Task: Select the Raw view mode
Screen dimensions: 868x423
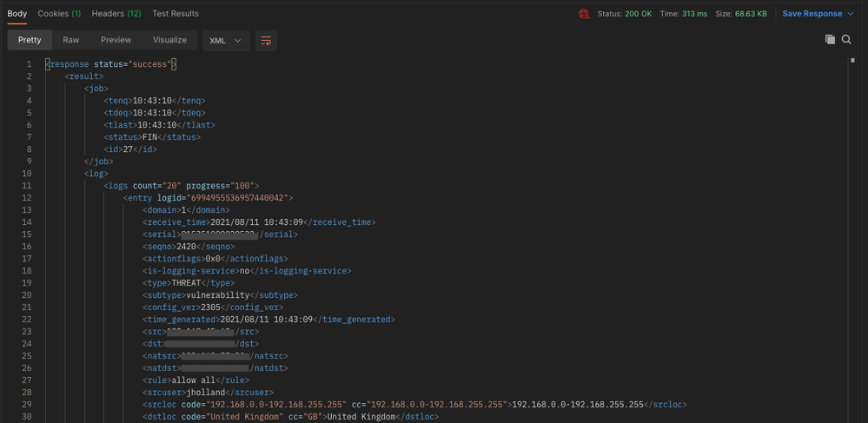Action: [x=71, y=40]
